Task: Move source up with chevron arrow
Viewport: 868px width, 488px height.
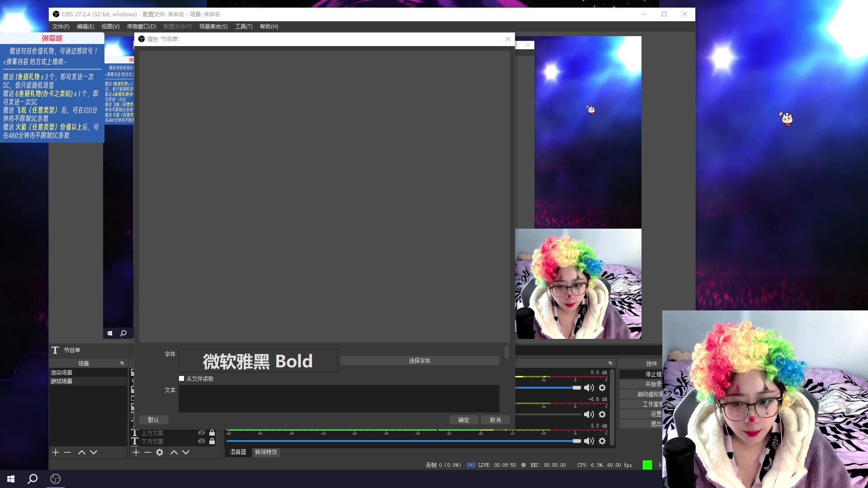Action: point(174,452)
